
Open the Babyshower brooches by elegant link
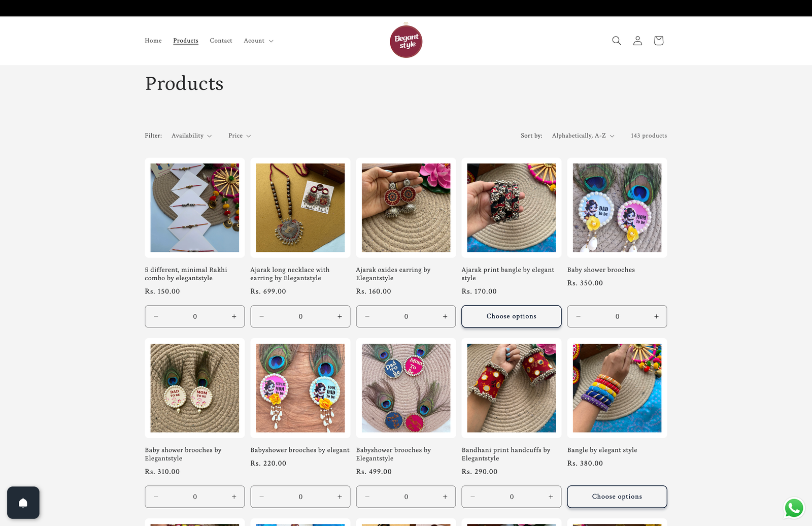pos(300,450)
